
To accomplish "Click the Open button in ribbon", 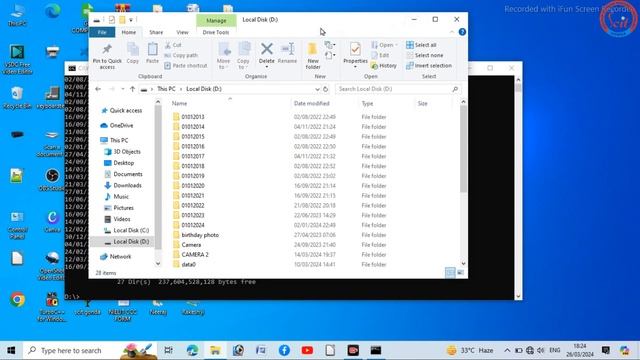I will coord(384,45).
